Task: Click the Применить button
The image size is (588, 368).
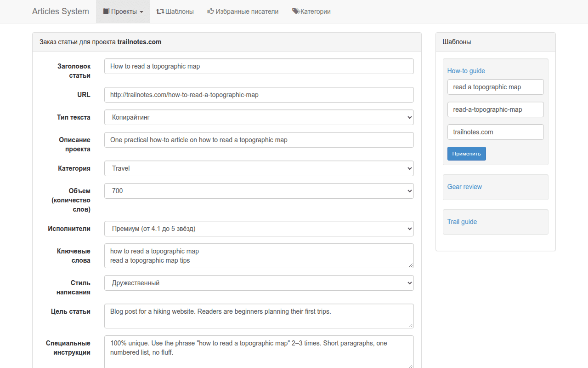Action: pyautogui.click(x=467, y=154)
